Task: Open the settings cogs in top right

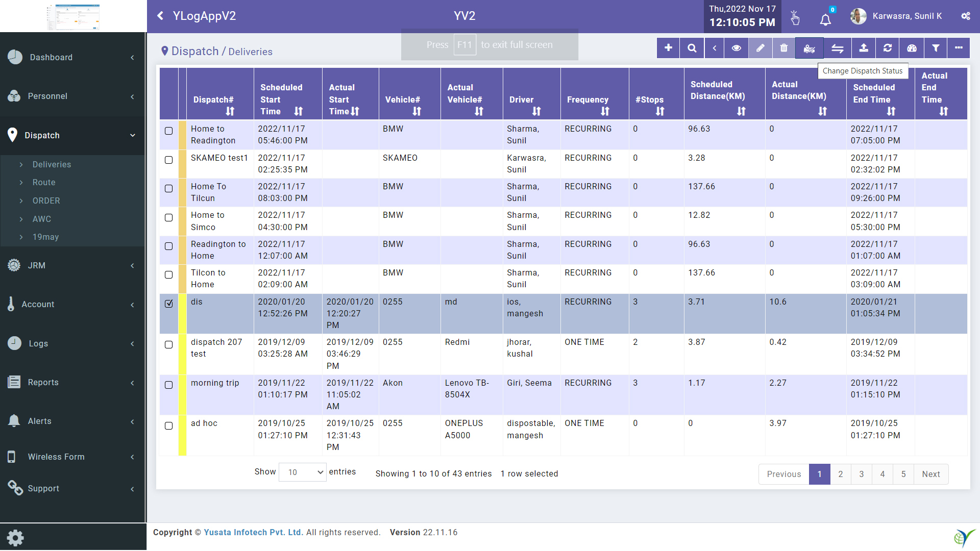Action: tap(966, 16)
